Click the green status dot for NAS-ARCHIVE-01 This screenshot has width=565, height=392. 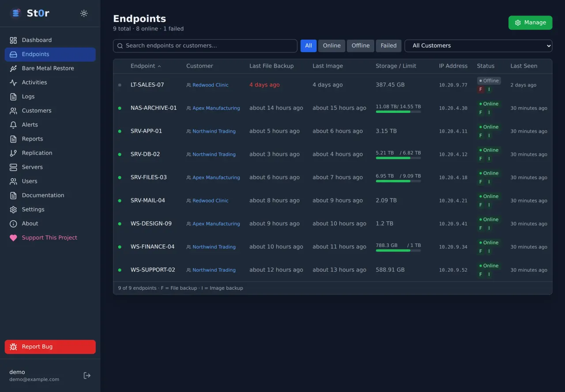pyautogui.click(x=120, y=108)
